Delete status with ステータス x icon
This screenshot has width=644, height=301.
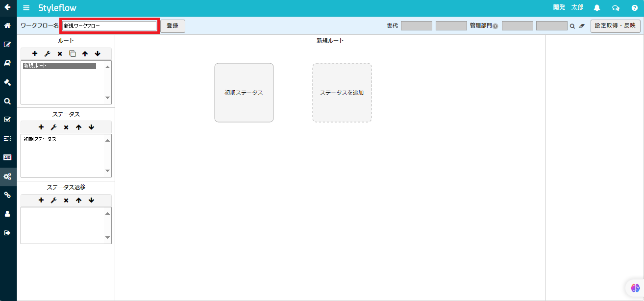[x=66, y=127]
